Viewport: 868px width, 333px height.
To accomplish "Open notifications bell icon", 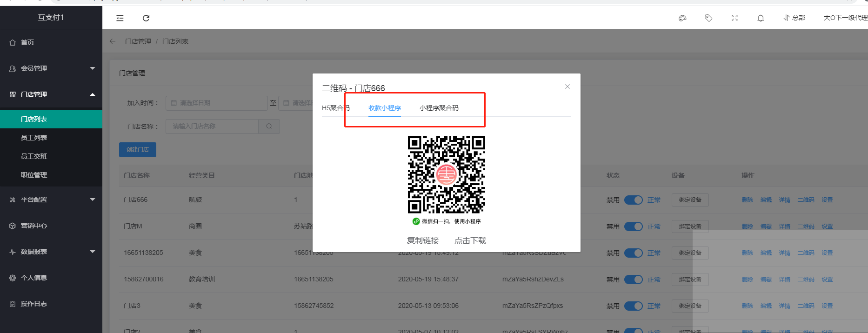I will click(761, 18).
